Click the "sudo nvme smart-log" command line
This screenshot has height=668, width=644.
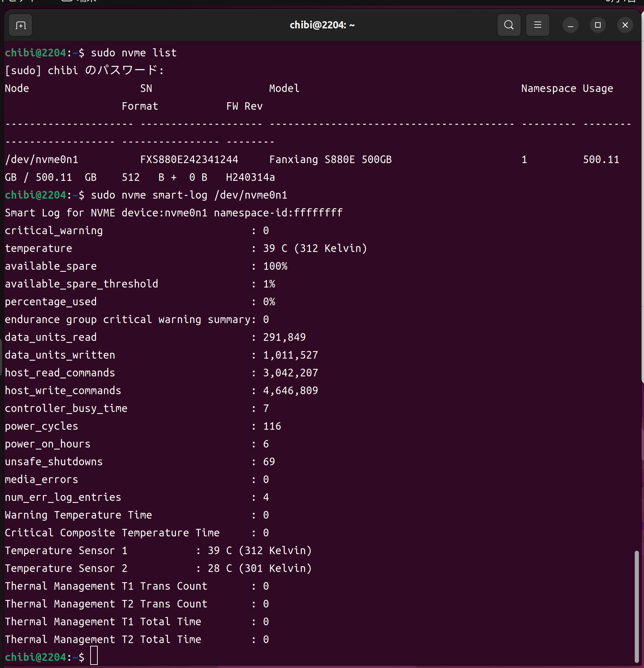click(x=189, y=195)
